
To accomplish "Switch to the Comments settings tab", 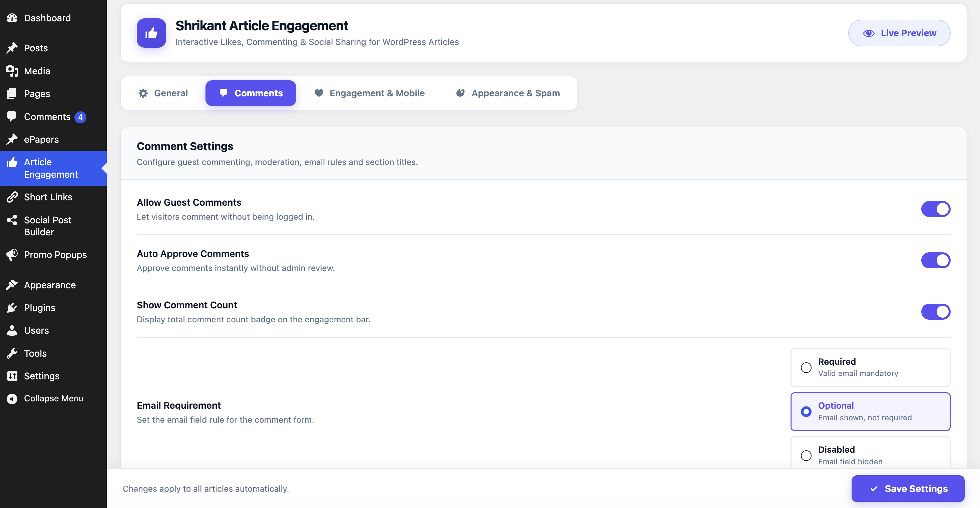I will click(251, 93).
